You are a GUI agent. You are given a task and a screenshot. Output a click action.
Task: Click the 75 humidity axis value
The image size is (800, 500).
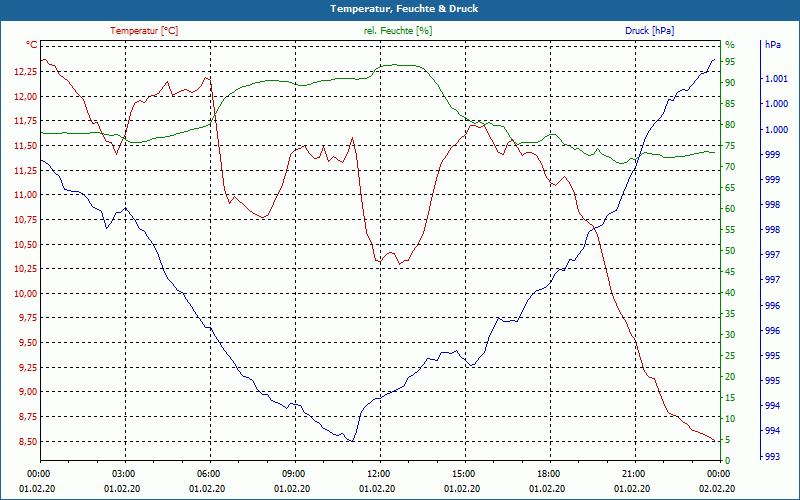point(730,146)
